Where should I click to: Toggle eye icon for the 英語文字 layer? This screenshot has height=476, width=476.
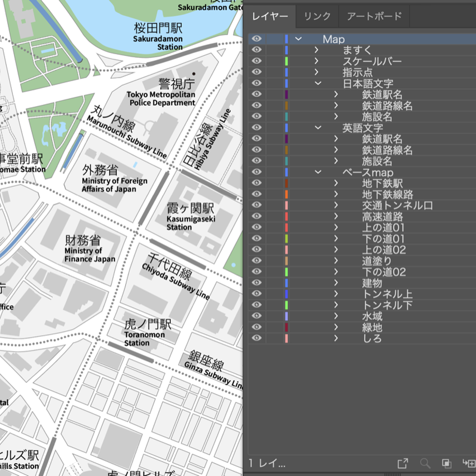pos(257,127)
